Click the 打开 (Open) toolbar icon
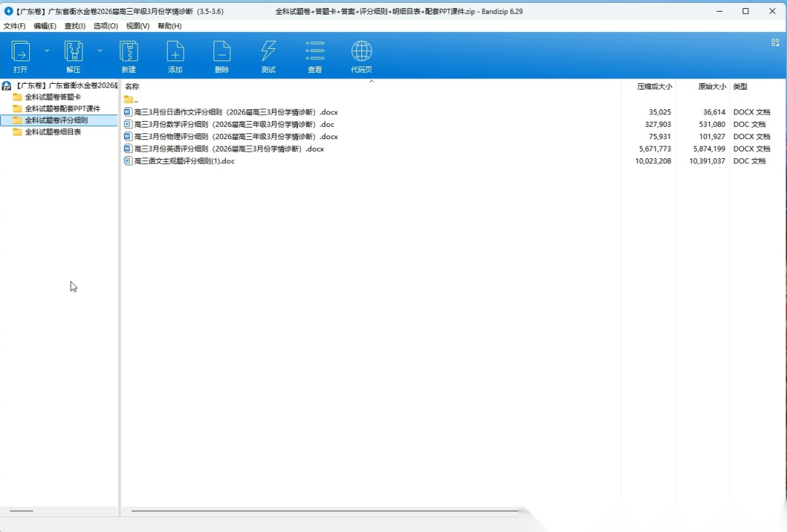787x532 pixels. [x=20, y=52]
